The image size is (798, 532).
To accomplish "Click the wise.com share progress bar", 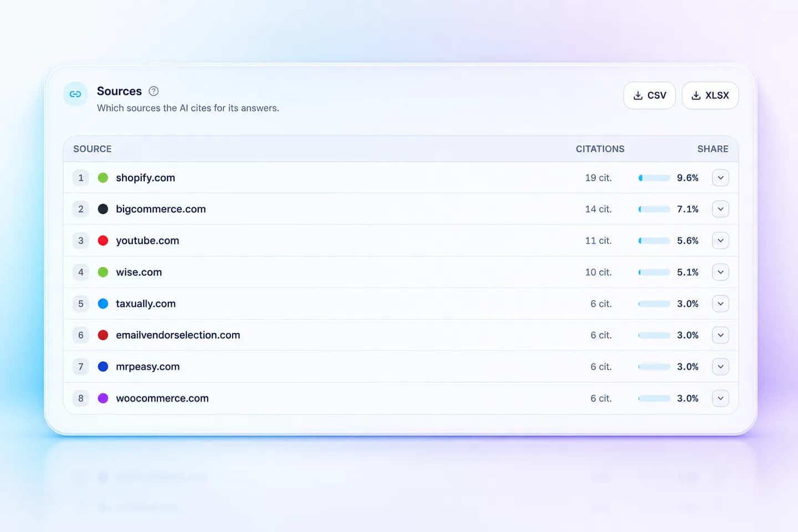I will tap(654, 272).
